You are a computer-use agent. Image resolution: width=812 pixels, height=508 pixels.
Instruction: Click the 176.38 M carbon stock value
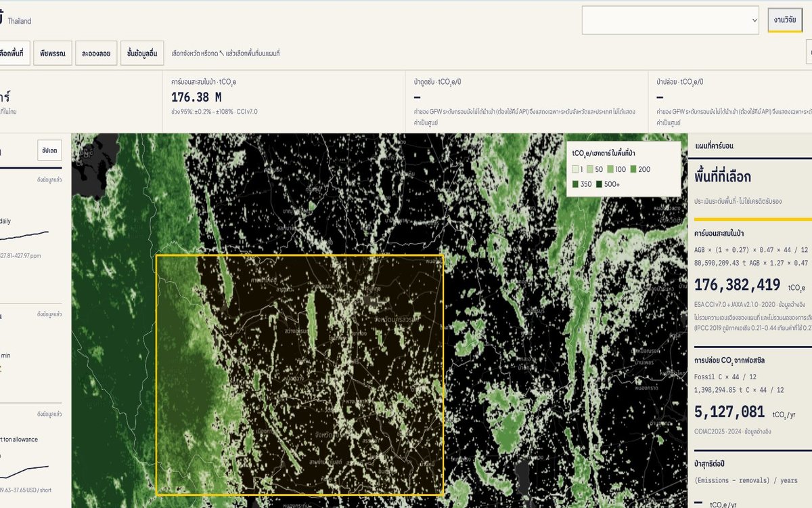[x=196, y=97]
